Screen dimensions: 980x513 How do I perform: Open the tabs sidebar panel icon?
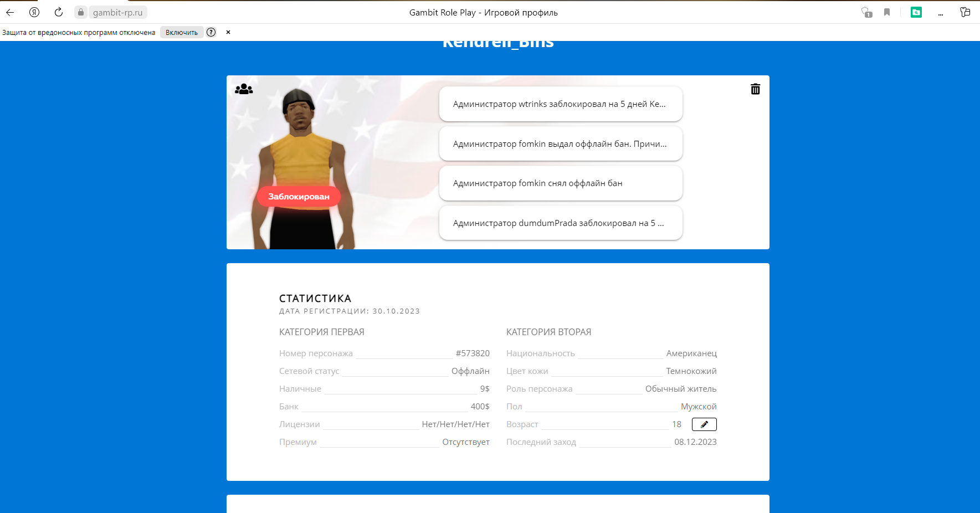tap(965, 12)
